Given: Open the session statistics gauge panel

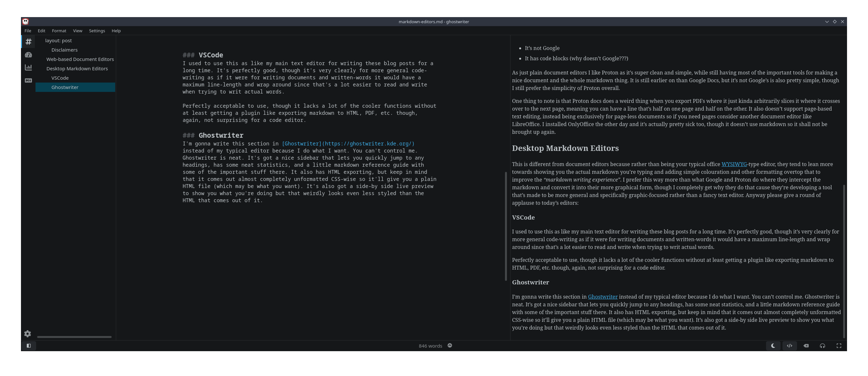Looking at the screenshot, I should pos(28,54).
